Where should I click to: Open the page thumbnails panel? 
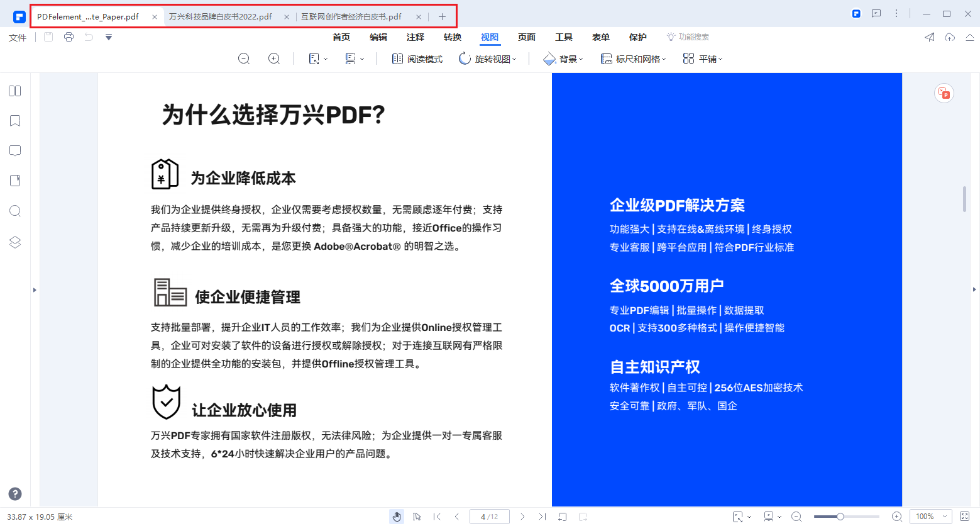pos(14,91)
